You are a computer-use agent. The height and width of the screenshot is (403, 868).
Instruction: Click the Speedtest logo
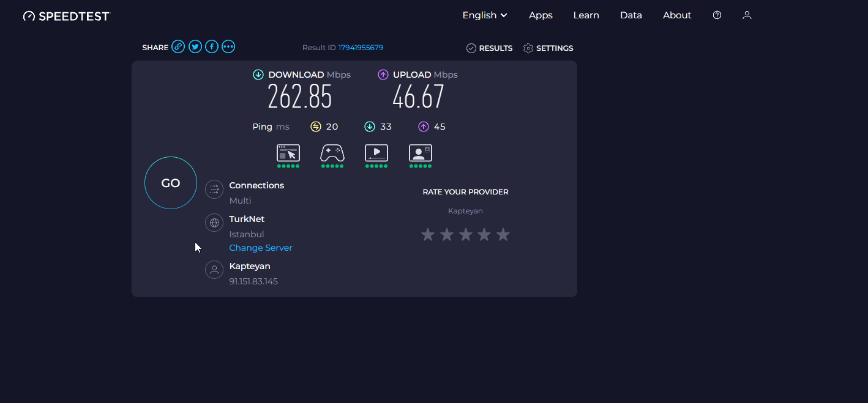pos(67,16)
